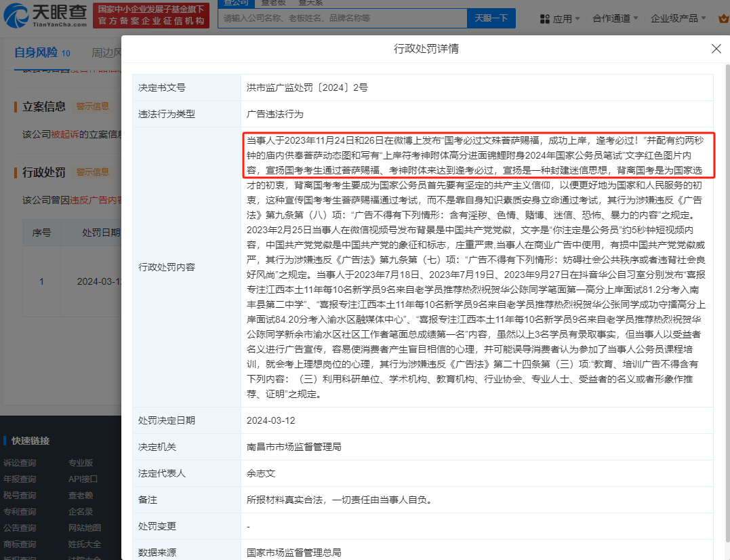Viewport: 730px width, 560px height.
Task: Click the 天眼一下 search button
Action: 491,18
